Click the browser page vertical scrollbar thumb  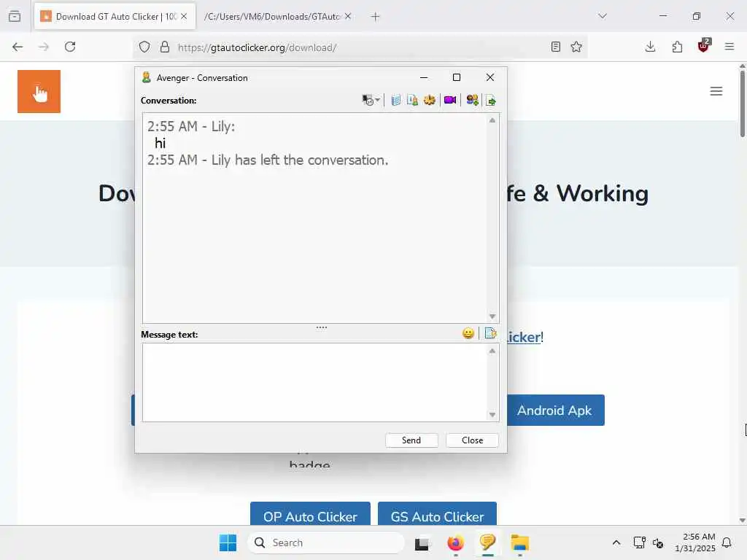pos(742,104)
